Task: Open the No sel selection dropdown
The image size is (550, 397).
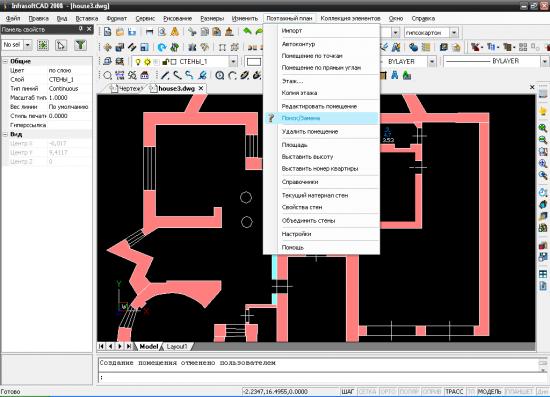Action: (x=27, y=45)
